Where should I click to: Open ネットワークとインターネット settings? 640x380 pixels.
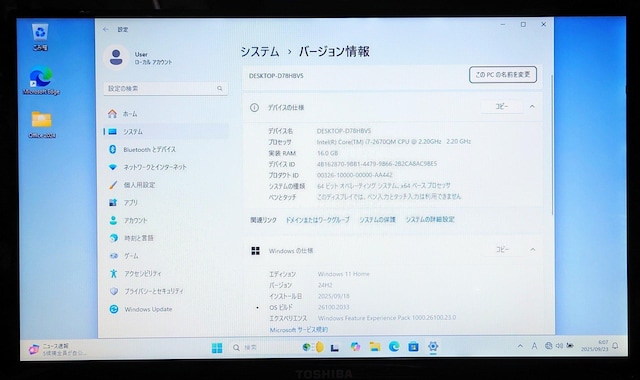[x=166, y=167]
